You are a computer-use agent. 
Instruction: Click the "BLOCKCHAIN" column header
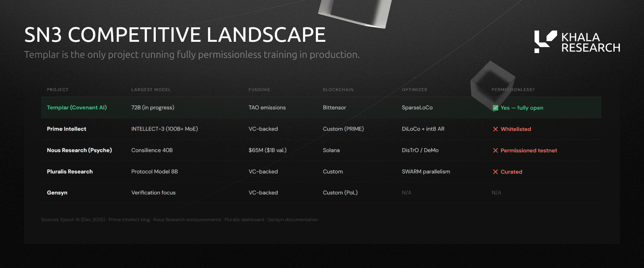click(338, 90)
